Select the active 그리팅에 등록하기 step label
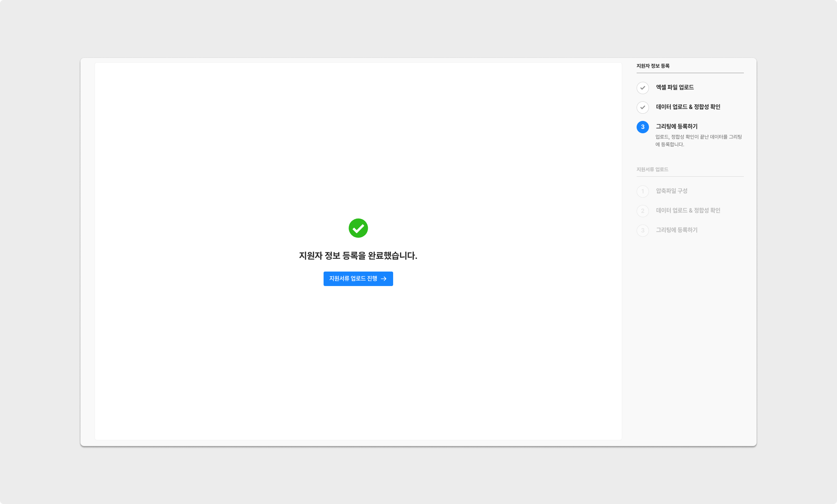 pos(676,126)
